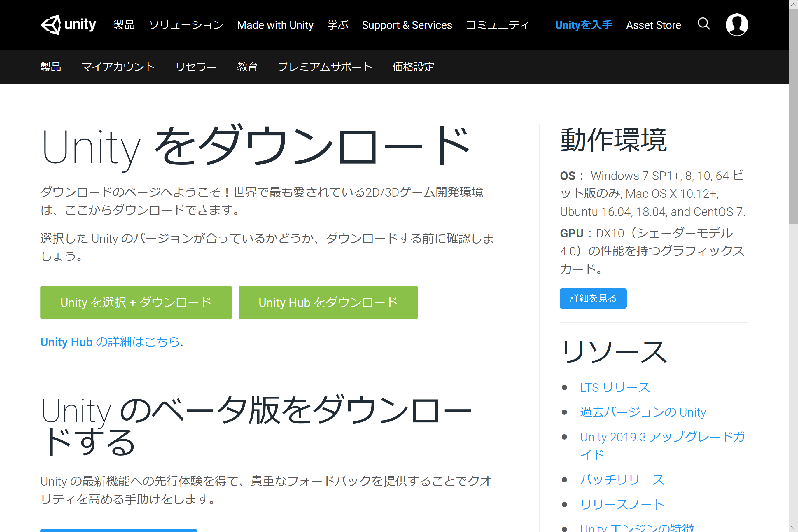The width and height of the screenshot is (798, 532).
Task: Select the 価格設定 sub-navigation tab
Action: click(x=413, y=67)
